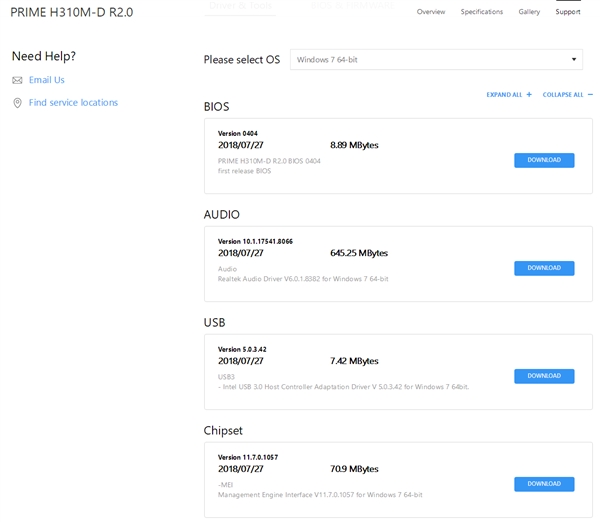Open the OS selection dropdown
This screenshot has height=522, width=600.
[435, 60]
